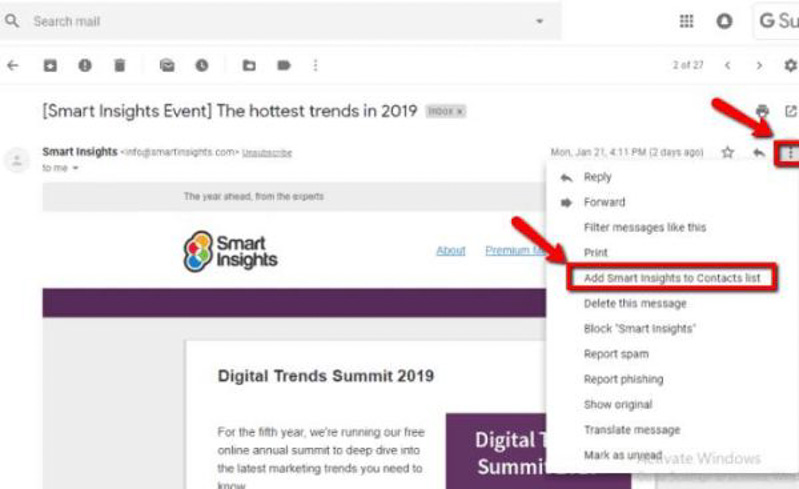Archive this email
Image resolution: width=799 pixels, height=489 pixels.
pos(50,65)
